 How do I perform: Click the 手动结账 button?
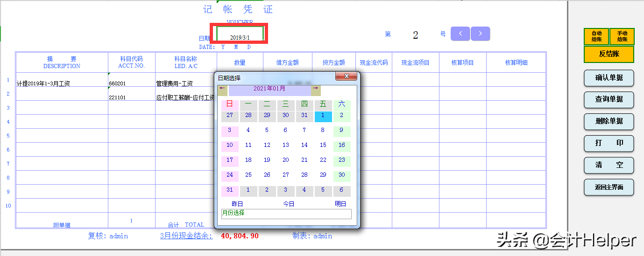click(x=622, y=36)
